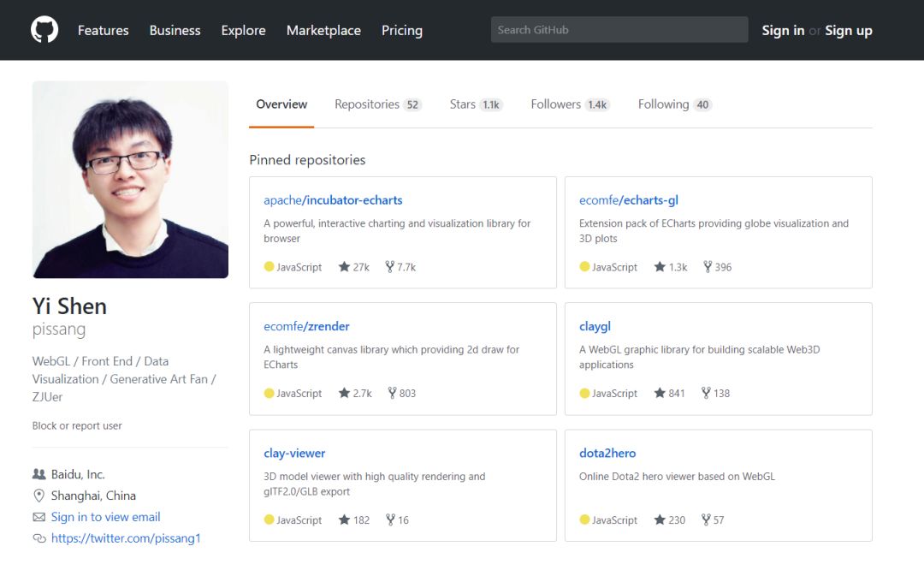
Task: Open the ecomfe/echarts-gl repository
Action: pos(629,200)
